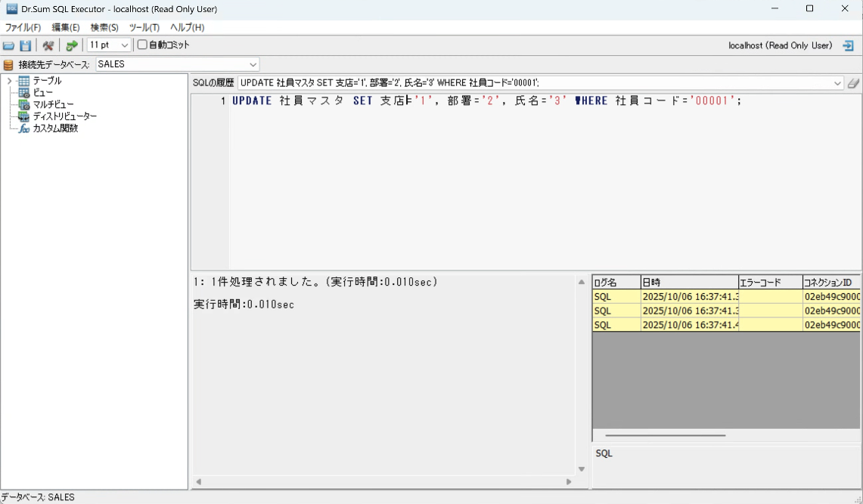
Task: Expand the SQLの履歴 history dropdown
Action: pos(837,83)
